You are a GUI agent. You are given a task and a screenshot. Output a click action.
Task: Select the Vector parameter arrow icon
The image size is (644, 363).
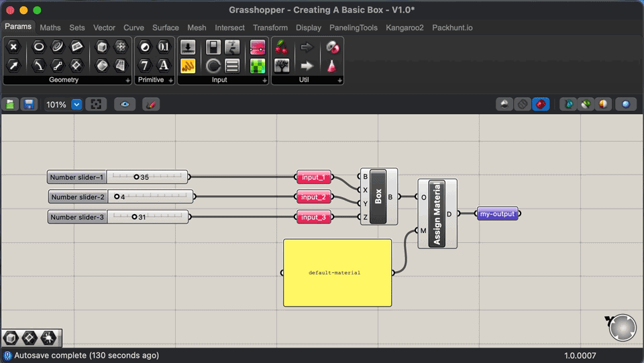pyautogui.click(x=13, y=65)
